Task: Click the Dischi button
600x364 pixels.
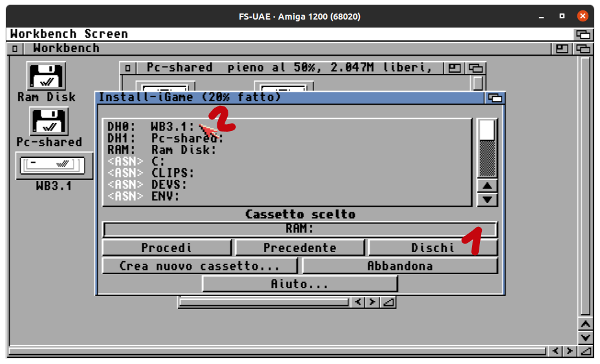Action: [433, 247]
